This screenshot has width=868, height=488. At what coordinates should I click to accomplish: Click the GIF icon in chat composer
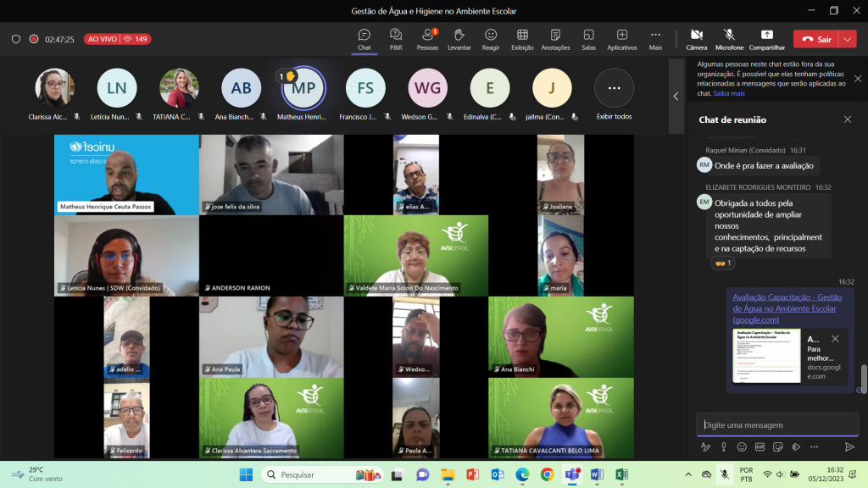759,446
